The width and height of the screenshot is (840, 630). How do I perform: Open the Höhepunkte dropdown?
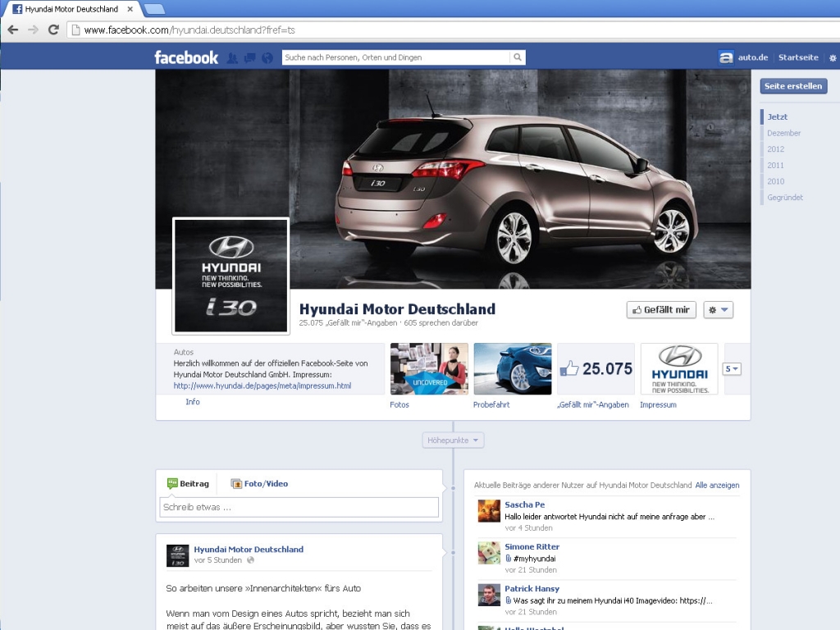453,441
